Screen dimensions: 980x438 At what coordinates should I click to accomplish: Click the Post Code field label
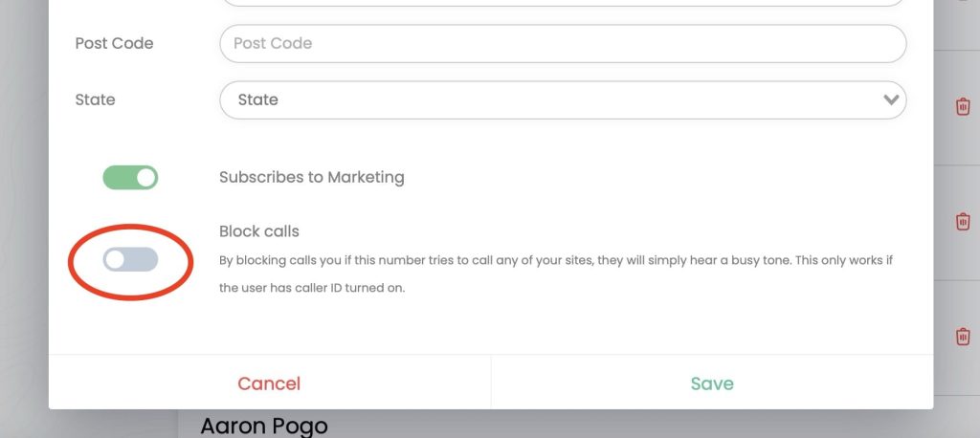pos(114,43)
